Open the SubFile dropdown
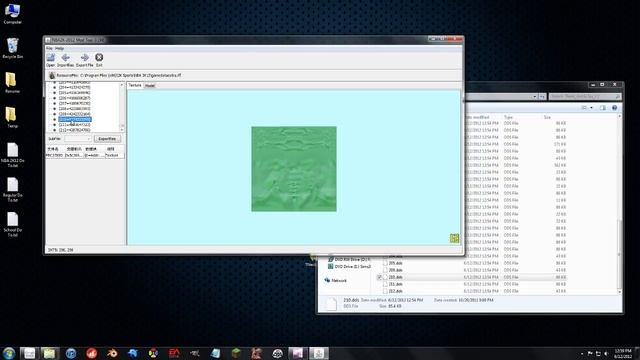The image size is (640, 360). 78,139
